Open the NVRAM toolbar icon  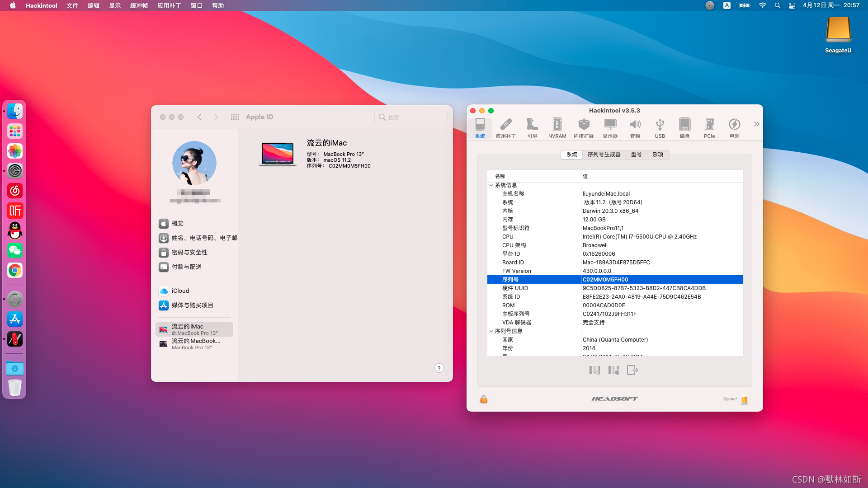[x=557, y=128]
